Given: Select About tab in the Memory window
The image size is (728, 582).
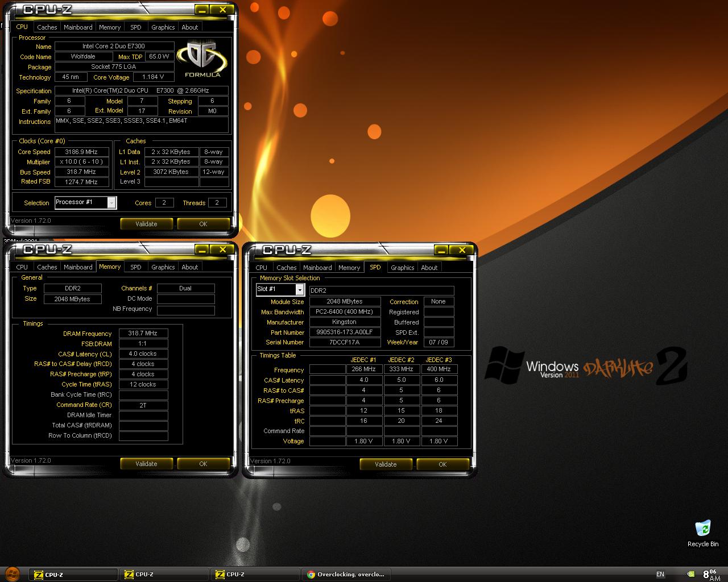Looking at the screenshot, I should (x=189, y=267).
